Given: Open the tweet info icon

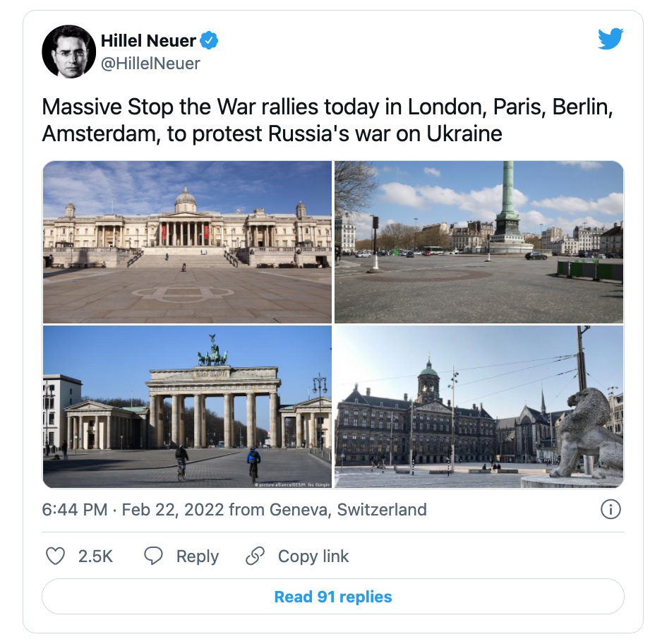Looking at the screenshot, I should tap(610, 509).
